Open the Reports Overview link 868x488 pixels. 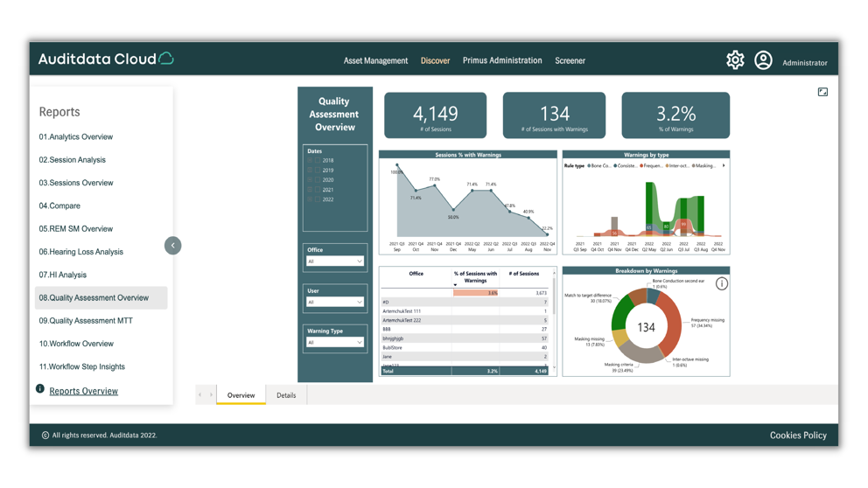coord(83,391)
